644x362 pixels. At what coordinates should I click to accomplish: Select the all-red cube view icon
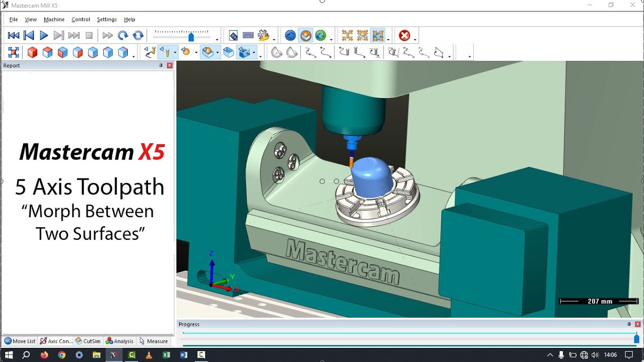coord(32,52)
